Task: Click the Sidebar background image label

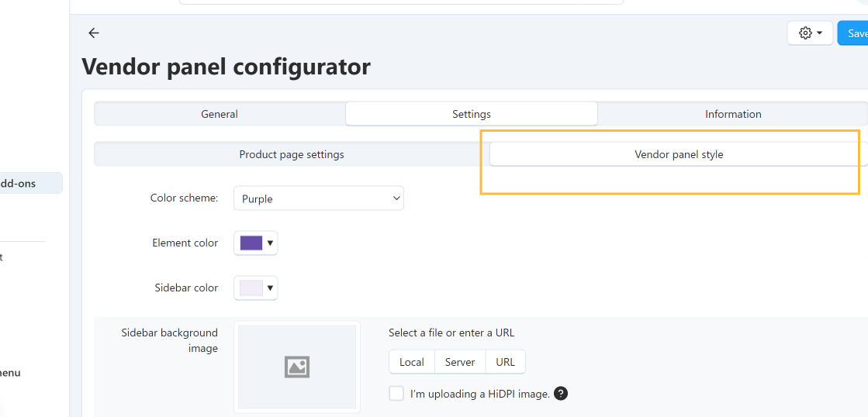Action: click(169, 340)
